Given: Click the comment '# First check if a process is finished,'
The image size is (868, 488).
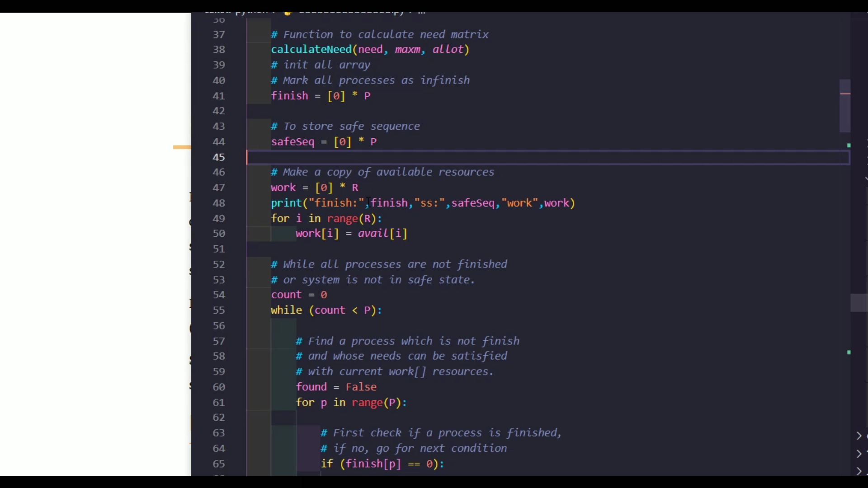Looking at the screenshot, I should coord(441,433).
